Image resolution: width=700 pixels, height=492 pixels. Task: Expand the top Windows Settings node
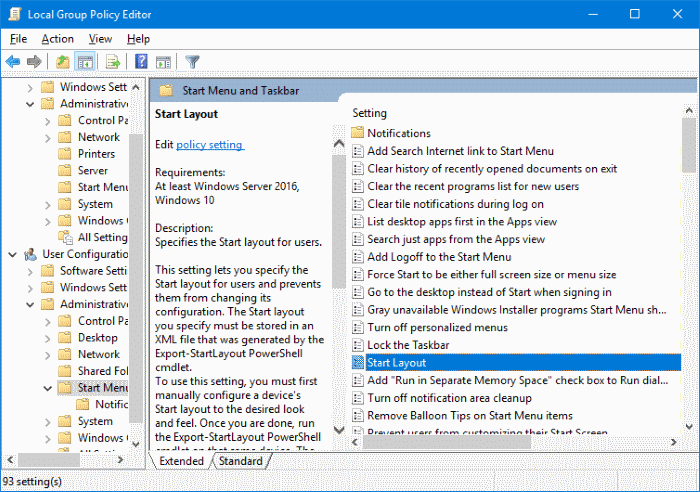tap(30, 88)
